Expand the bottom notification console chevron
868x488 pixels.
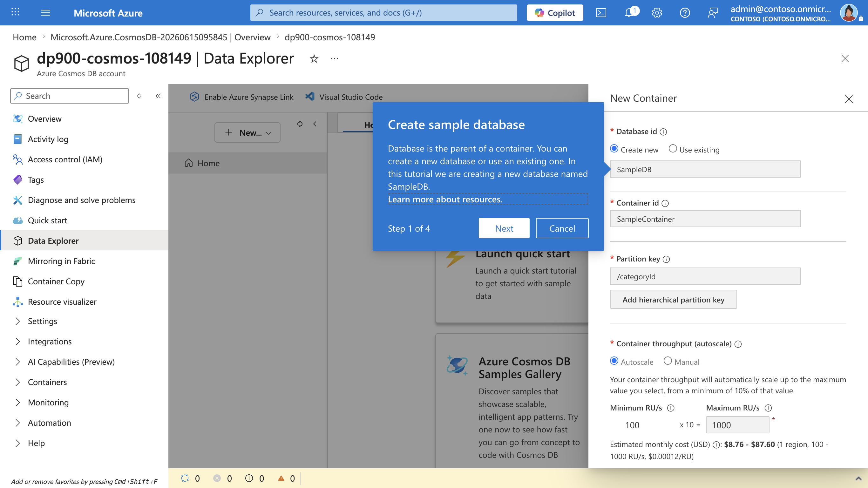858,478
